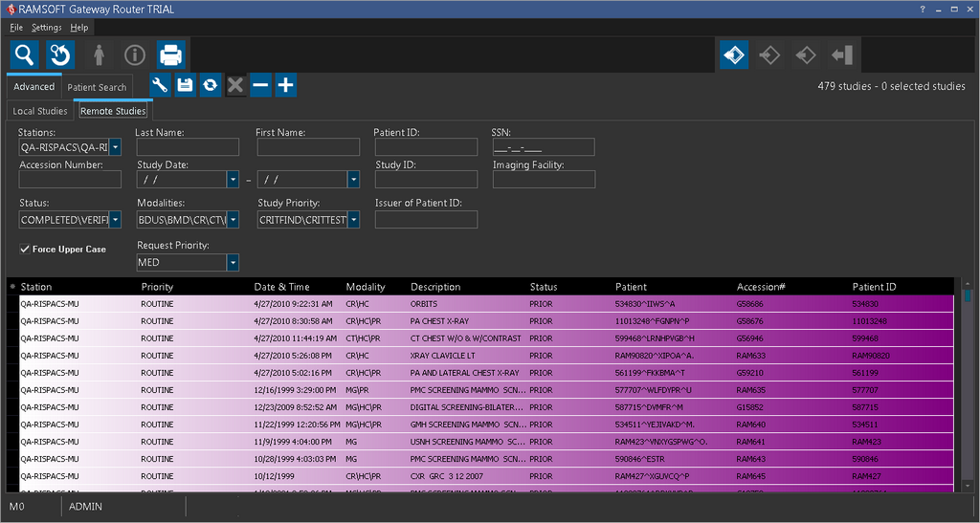Click the blue minus icon
This screenshot has height=523, width=980.
tap(260, 85)
